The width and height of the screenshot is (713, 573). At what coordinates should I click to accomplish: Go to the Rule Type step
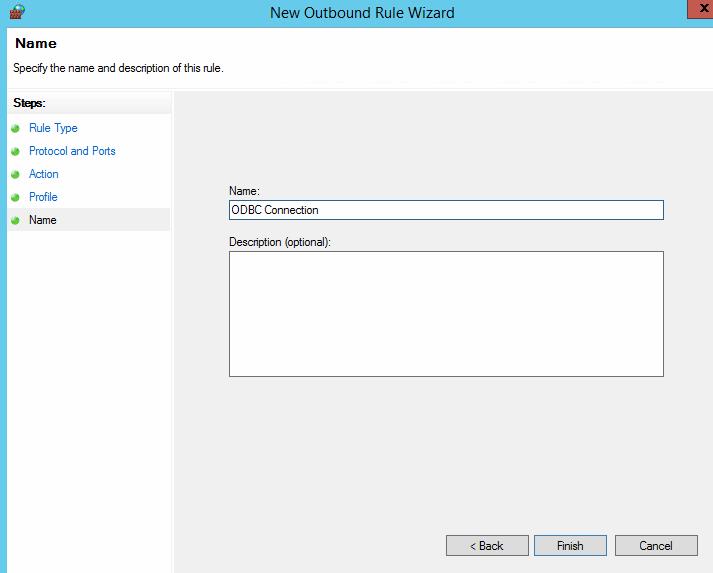click(53, 128)
